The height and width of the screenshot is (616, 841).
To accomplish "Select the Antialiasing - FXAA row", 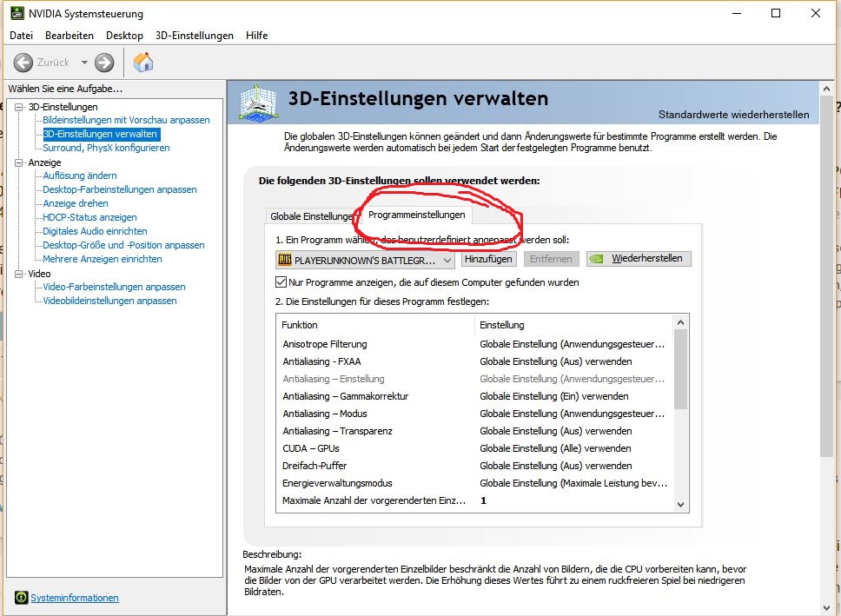I will point(474,361).
